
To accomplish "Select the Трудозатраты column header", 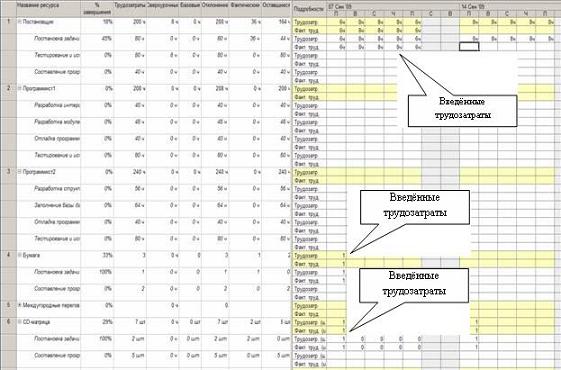I will point(130,9).
